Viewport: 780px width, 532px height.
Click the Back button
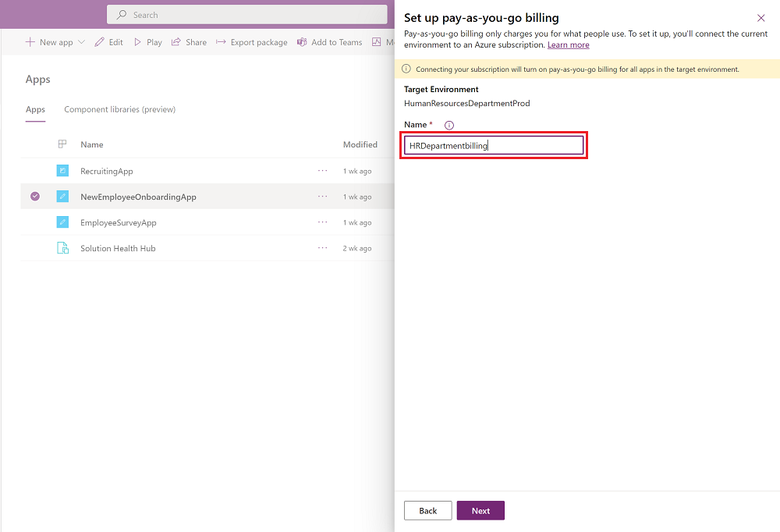(x=427, y=511)
